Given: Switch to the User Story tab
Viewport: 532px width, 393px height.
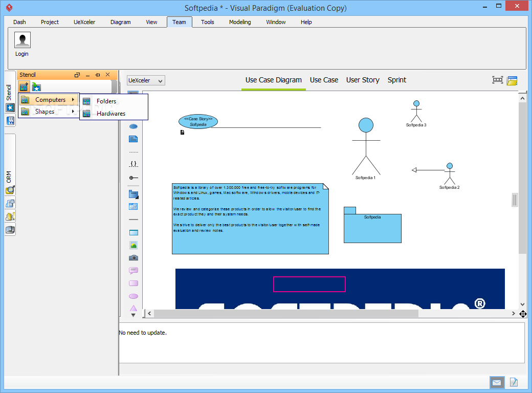Looking at the screenshot, I should point(363,80).
